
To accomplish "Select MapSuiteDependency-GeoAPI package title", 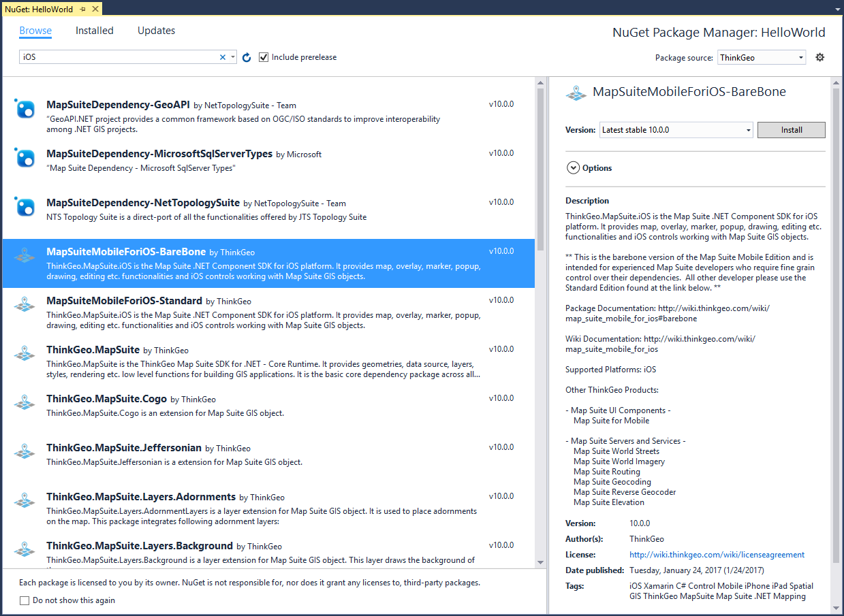I will pyautogui.click(x=118, y=105).
